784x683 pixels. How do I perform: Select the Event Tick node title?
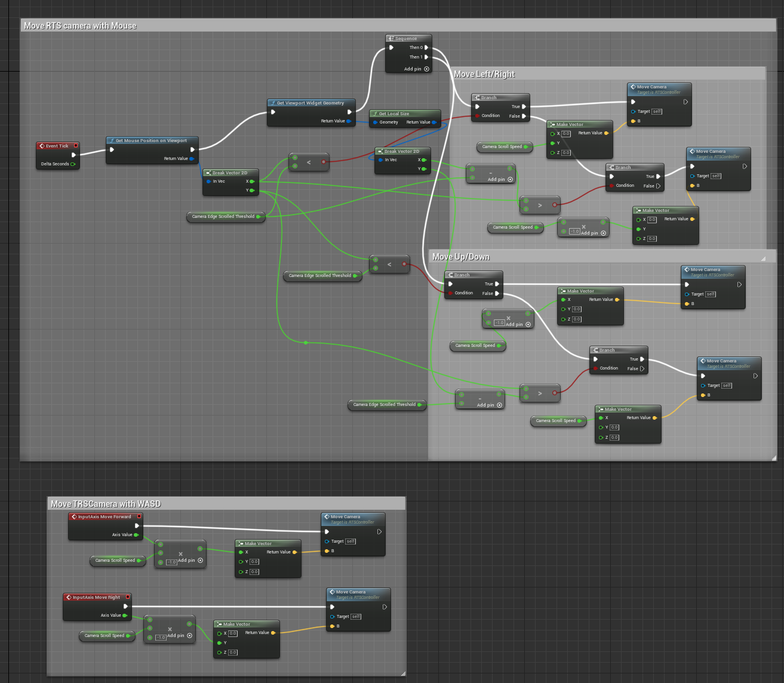tap(57, 146)
